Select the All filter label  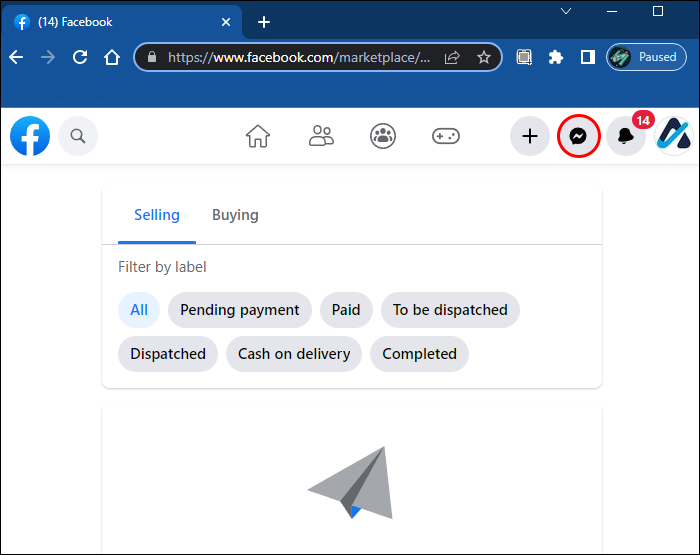tap(139, 310)
